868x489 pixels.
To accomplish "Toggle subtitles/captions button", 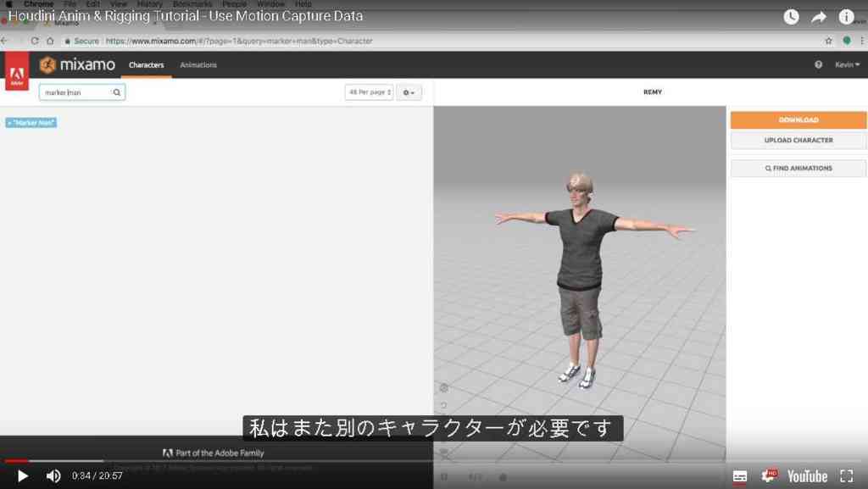I will pos(739,476).
